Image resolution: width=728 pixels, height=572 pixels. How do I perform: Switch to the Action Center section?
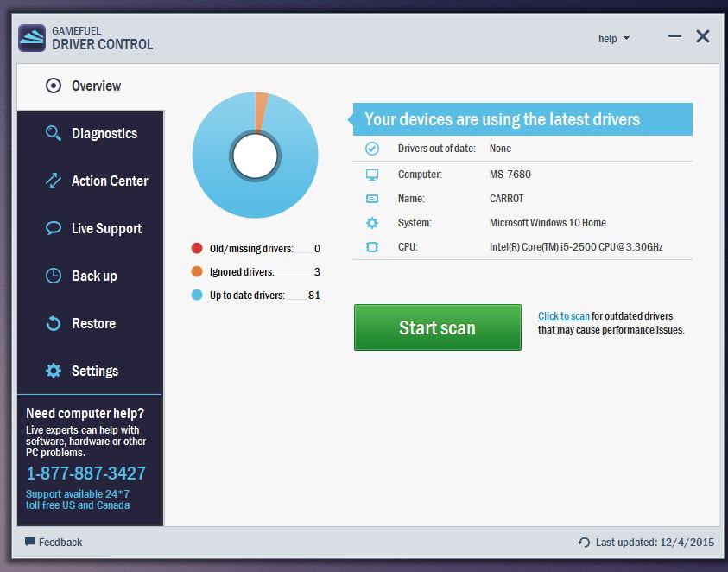click(109, 181)
